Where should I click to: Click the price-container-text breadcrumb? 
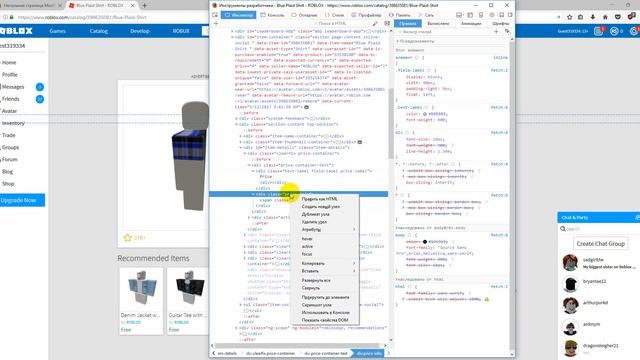click(325, 353)
